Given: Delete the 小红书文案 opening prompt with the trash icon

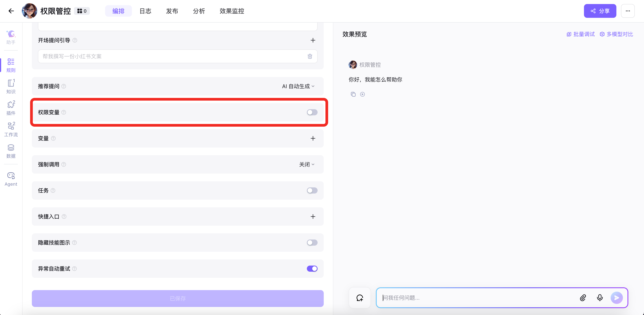Looking at the screenshot, I should click(x=310, y=56).
